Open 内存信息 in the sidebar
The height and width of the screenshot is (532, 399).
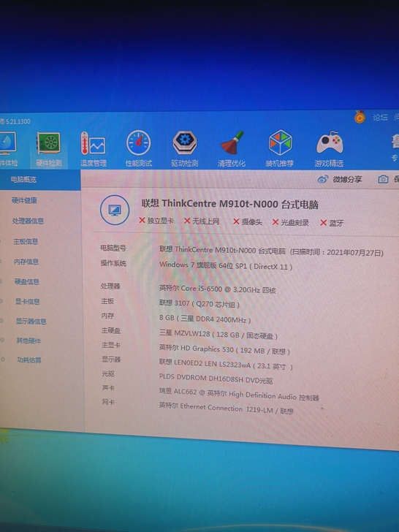pos(26,262)
